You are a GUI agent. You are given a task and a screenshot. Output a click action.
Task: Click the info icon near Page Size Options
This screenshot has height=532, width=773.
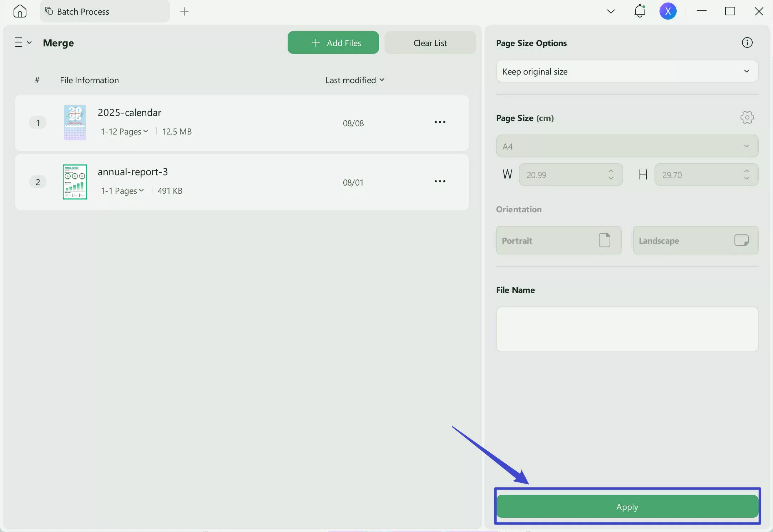coord(747,42)
